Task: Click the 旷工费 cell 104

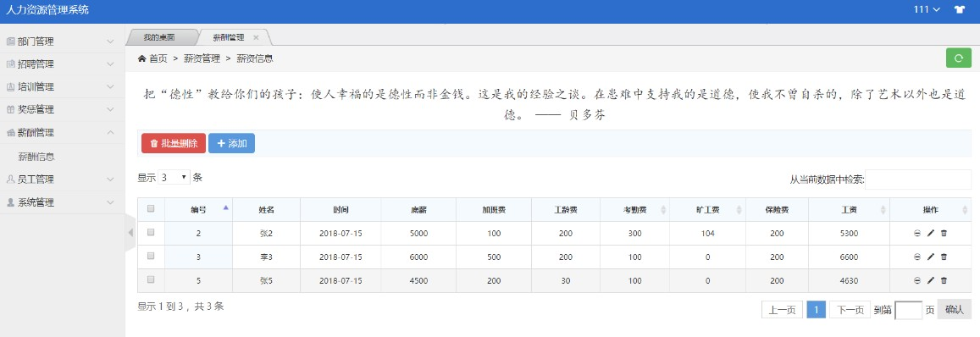Action: point(707,233)
